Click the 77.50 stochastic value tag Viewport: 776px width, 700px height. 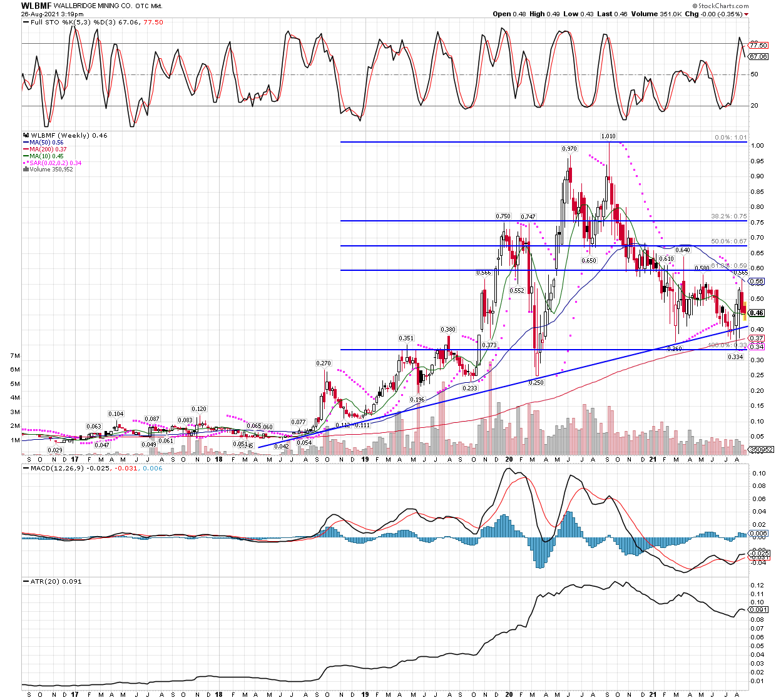(760, 46)
